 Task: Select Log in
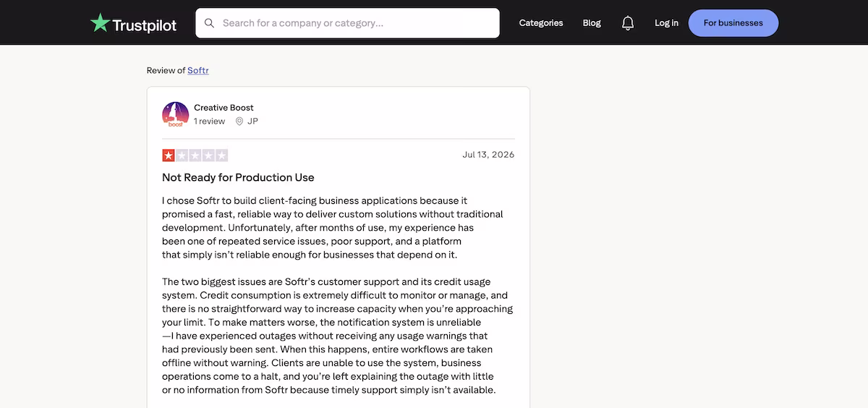(x=666, y=23)
